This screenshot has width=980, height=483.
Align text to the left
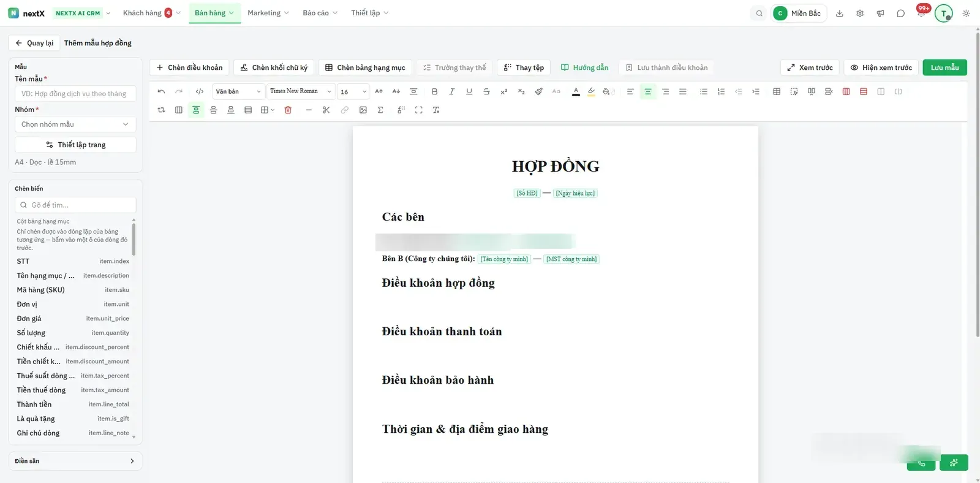[630, 92]
